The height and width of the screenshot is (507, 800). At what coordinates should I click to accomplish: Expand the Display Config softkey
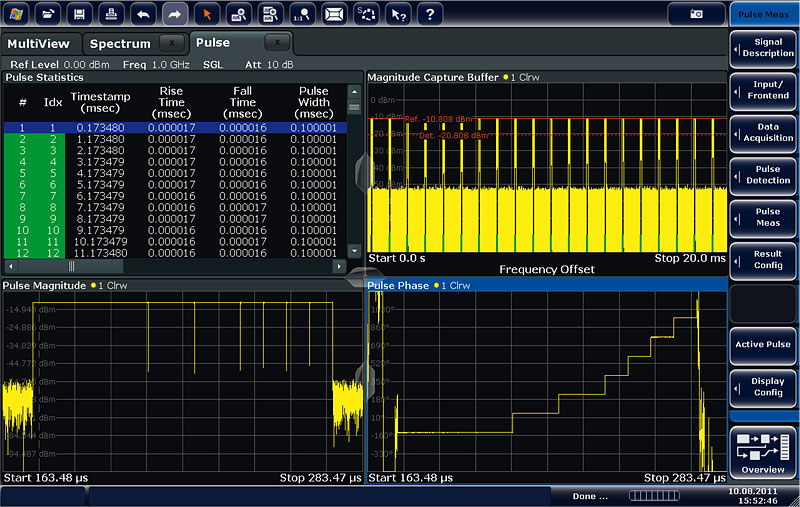(x=763, y=386)
